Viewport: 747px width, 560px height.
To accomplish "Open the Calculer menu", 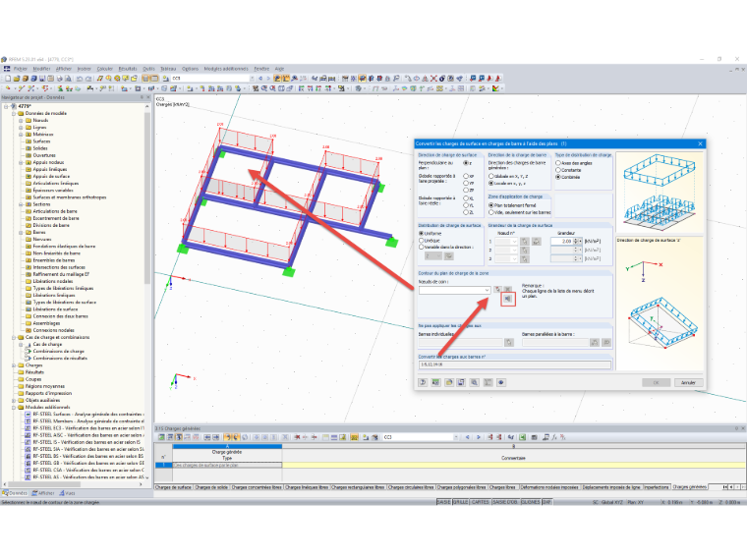I will (x=105, y=69).
